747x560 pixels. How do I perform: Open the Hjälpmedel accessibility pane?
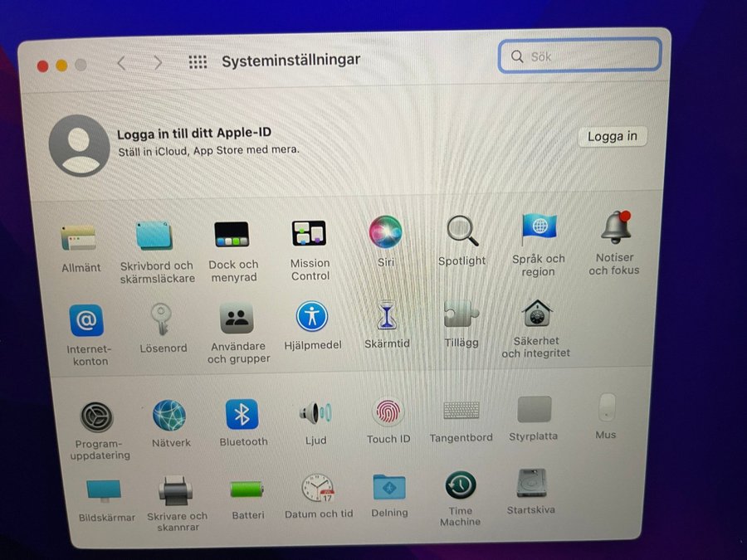(x=312, y=316)
